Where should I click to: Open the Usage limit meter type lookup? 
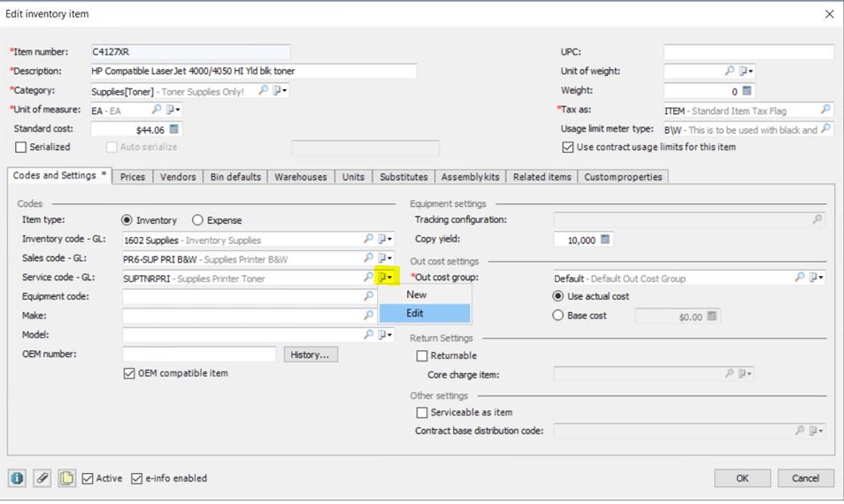(825, 129)
